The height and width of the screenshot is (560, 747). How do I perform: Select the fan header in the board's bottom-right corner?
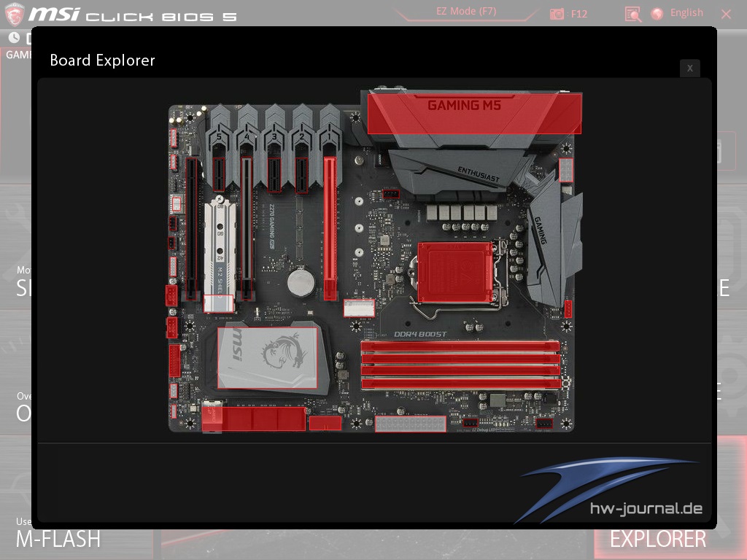coord(544,424)
